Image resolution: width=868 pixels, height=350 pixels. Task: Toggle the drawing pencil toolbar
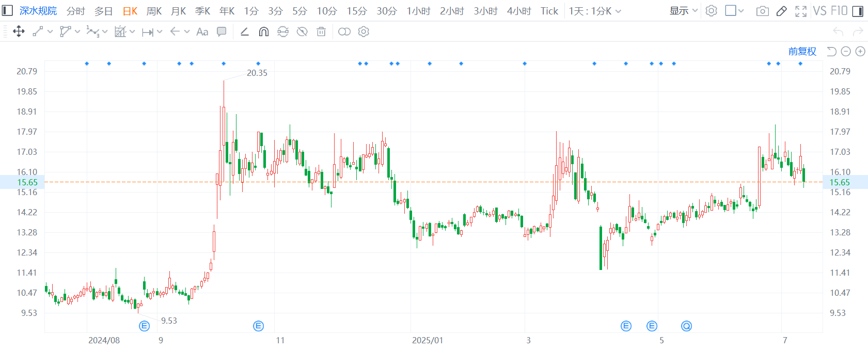coord(782,11)
